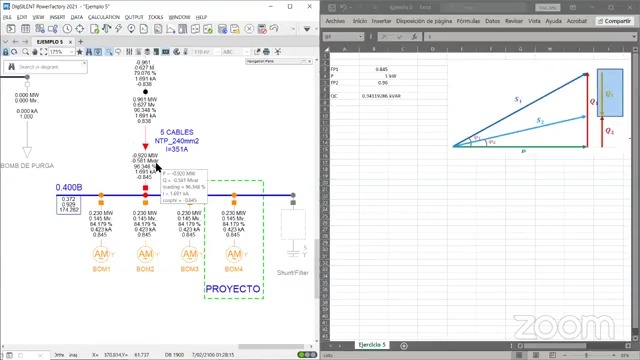Click the undo arrow in PowerFactory toolbar

(274, 29)
